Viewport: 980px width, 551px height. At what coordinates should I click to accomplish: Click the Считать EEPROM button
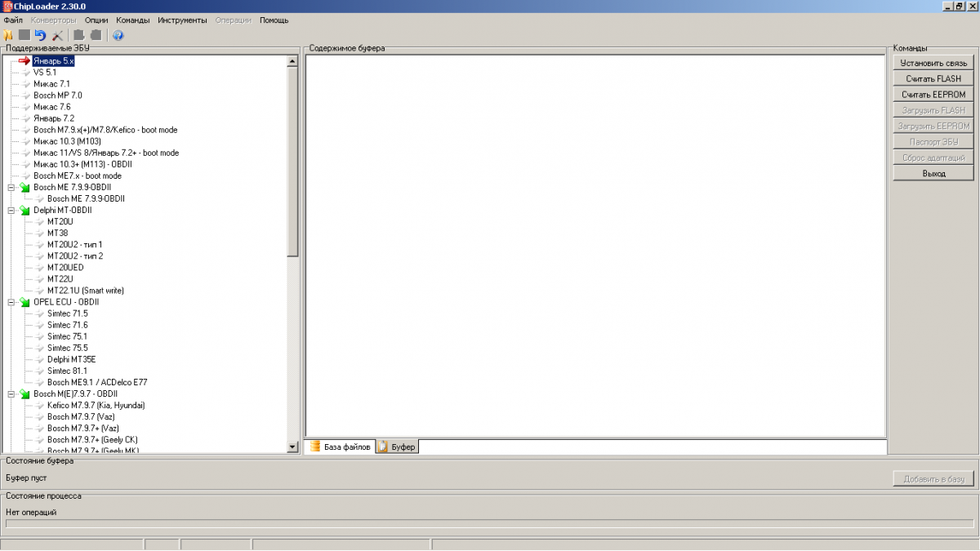[933, 94]
